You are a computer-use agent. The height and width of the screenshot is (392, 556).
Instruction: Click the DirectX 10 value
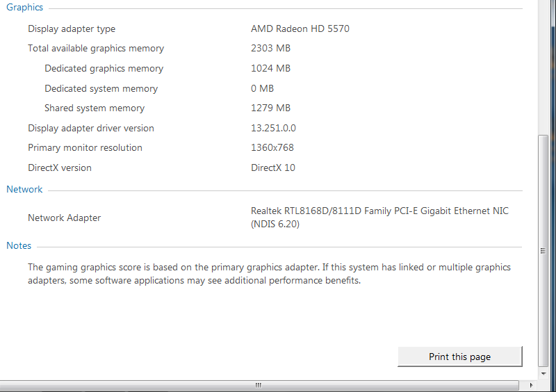(273, 168)
